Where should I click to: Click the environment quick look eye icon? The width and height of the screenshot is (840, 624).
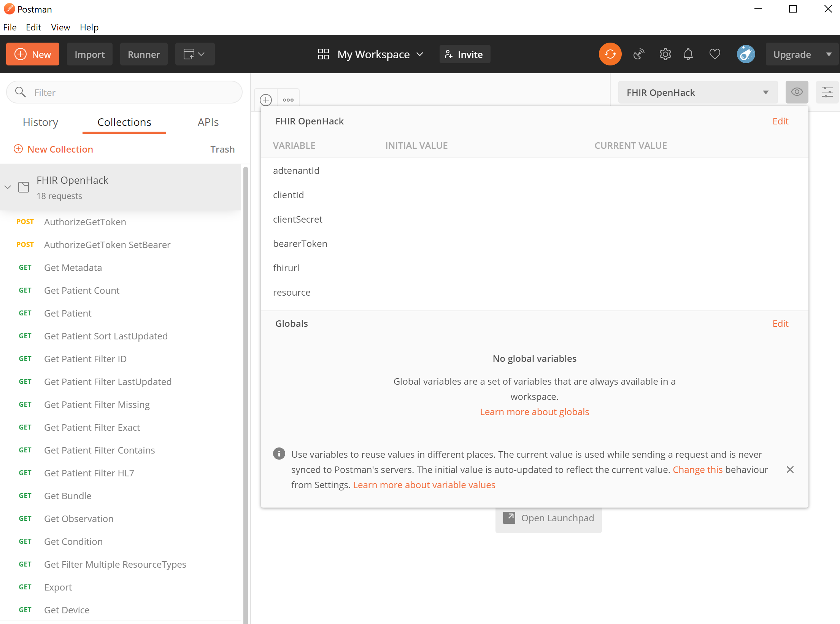pos(797,92)
